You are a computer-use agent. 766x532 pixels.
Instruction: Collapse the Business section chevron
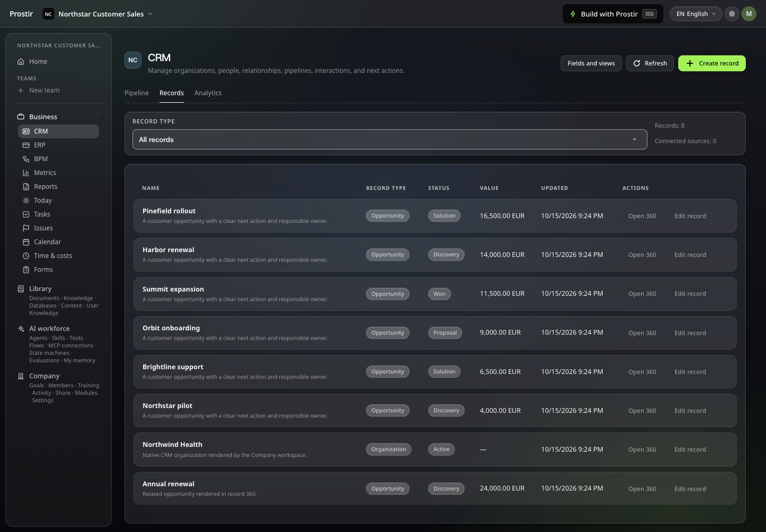(x=96, y=115)
